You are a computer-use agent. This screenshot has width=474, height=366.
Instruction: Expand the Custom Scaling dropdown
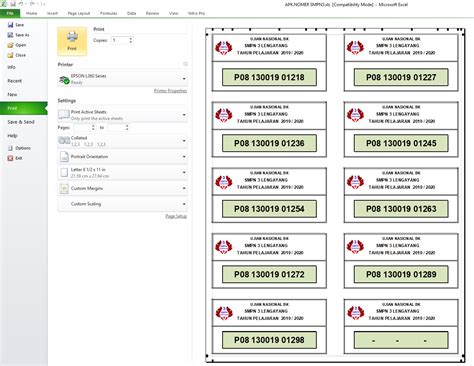point(122,204)
